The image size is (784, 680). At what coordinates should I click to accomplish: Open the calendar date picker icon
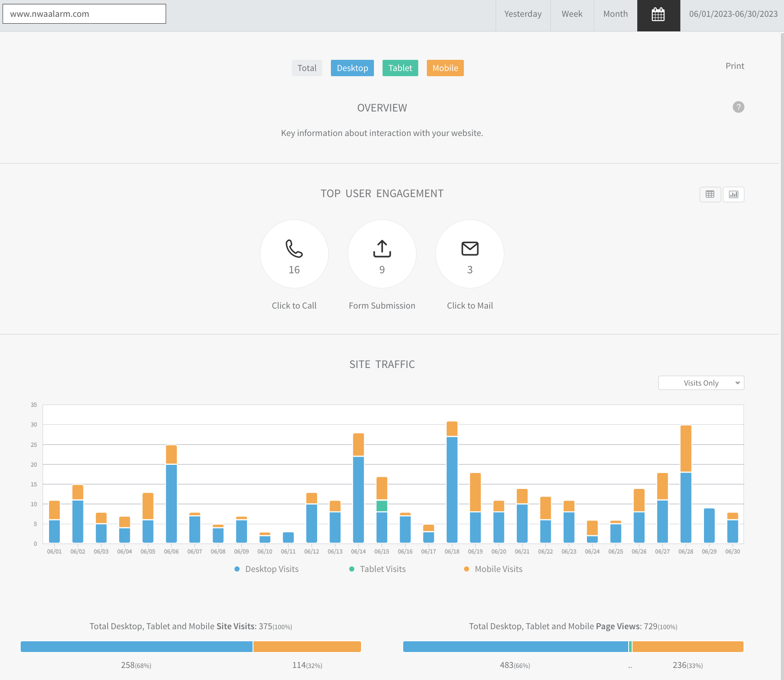658,15
